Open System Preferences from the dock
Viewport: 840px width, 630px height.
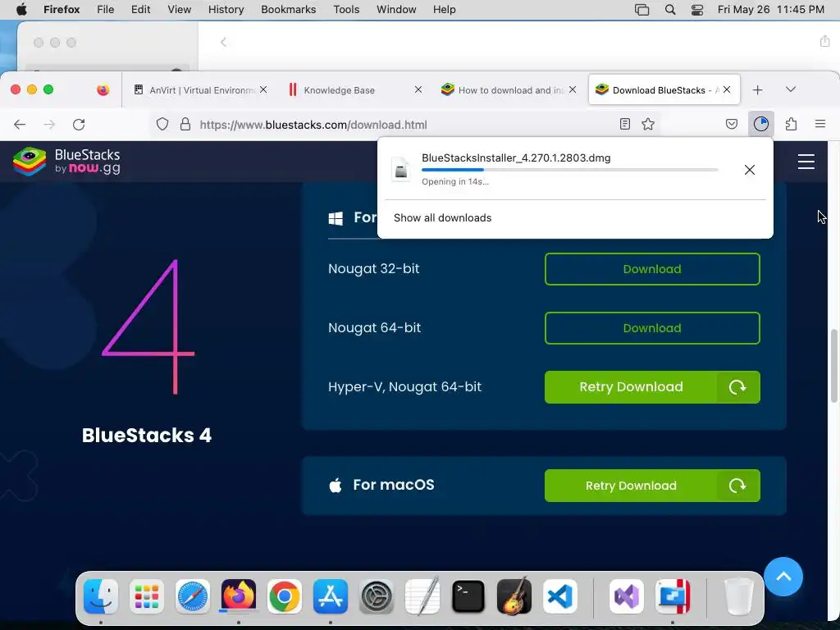coord(377,596)
